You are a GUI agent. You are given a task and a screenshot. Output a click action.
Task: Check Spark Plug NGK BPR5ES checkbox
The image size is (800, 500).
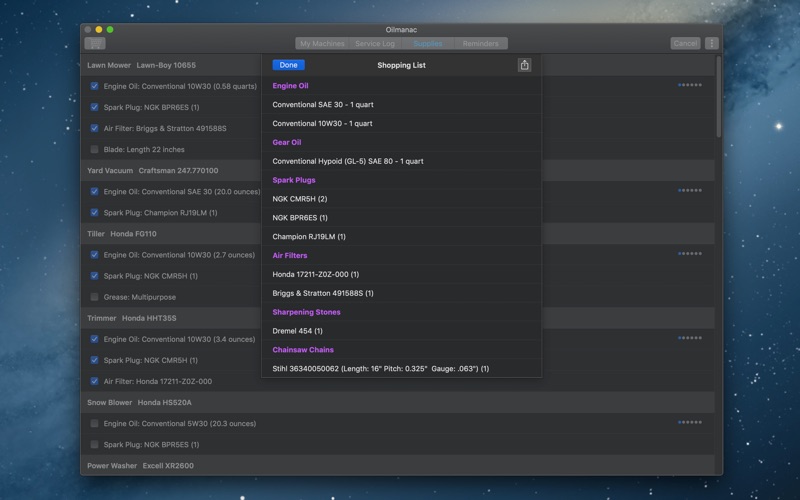click(x=94, y=444)
